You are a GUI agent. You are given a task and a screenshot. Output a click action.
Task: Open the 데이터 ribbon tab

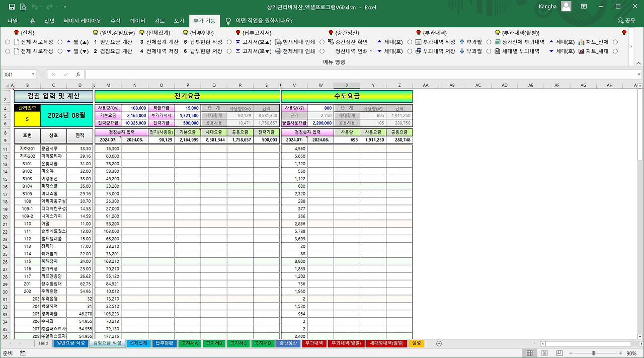point(138,21)
